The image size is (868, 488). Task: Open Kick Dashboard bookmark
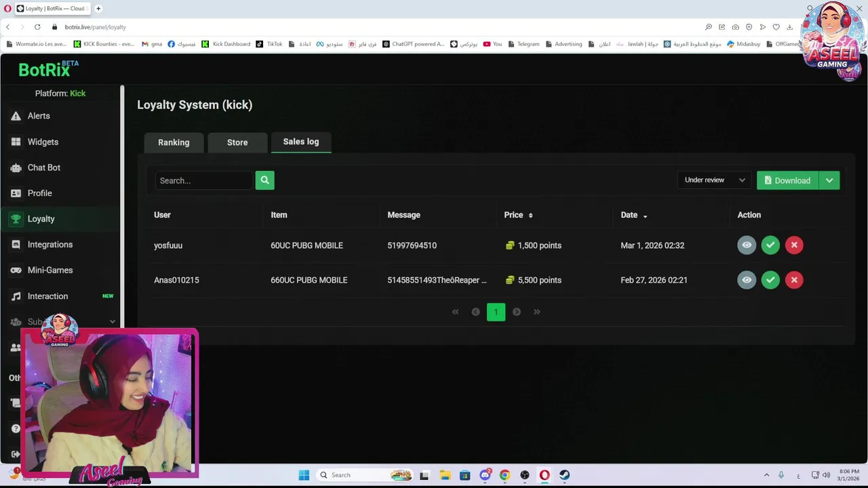226,44
